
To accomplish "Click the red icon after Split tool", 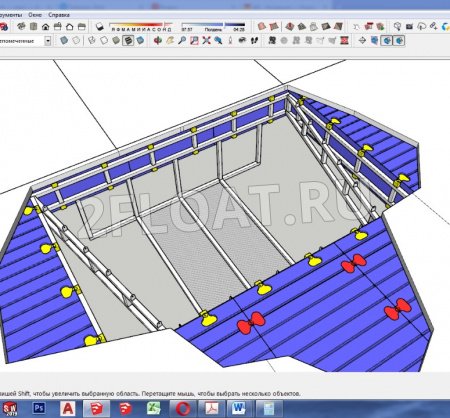I will 344,41.
